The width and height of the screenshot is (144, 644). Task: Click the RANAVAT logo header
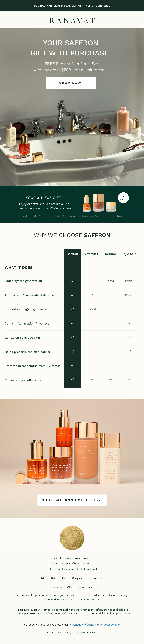[x=72, y=21]
